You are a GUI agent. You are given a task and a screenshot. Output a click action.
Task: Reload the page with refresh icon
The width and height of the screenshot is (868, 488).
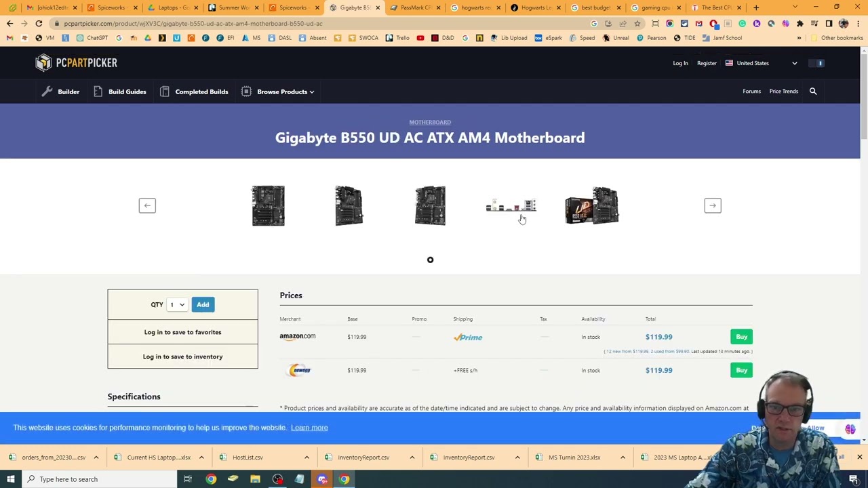[39, 23]
